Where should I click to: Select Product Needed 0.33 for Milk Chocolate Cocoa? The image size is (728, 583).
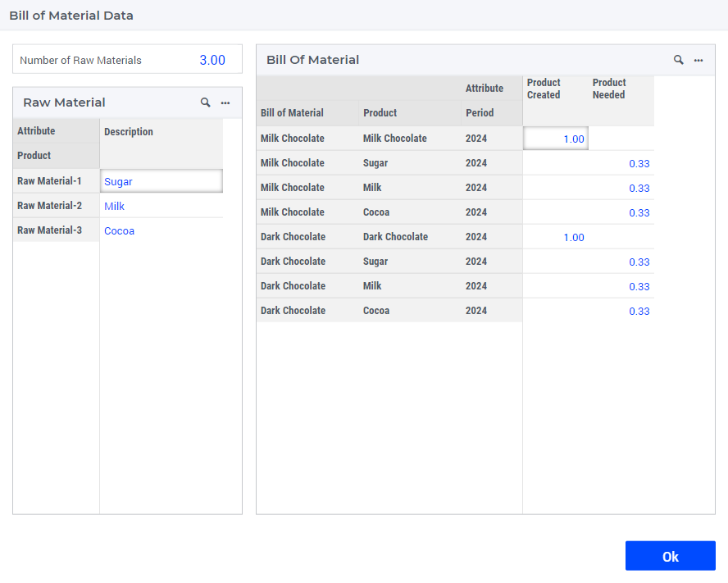(621, 212)
